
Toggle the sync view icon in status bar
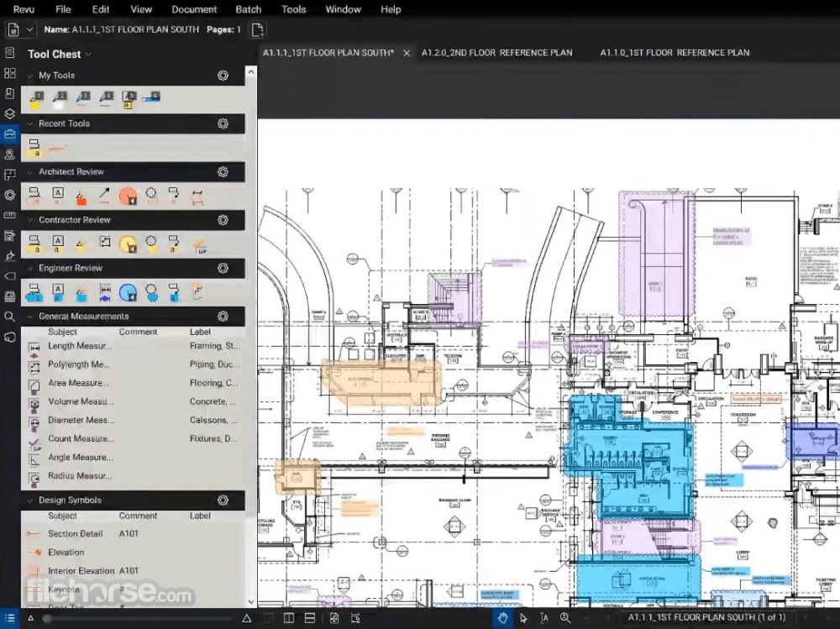tap(355, 618)
